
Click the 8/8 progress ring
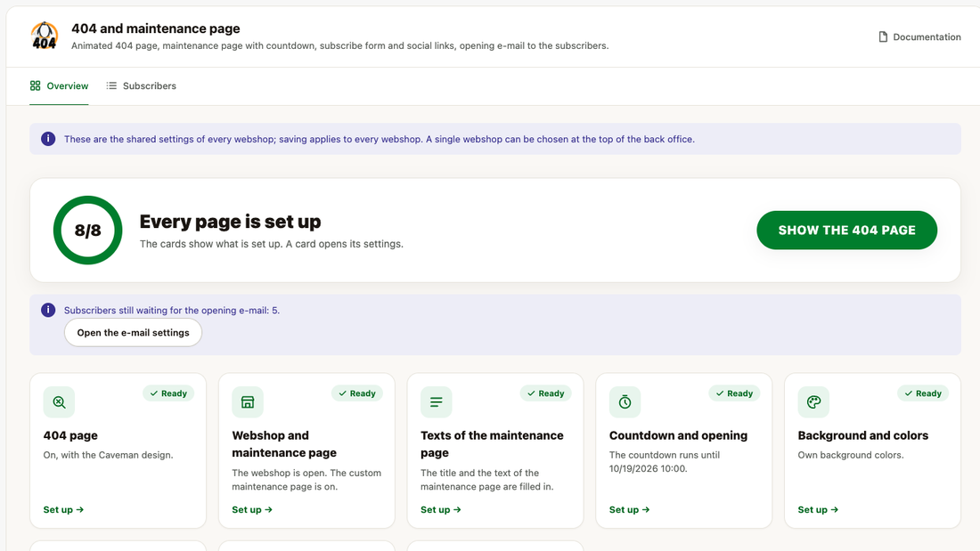87,230
